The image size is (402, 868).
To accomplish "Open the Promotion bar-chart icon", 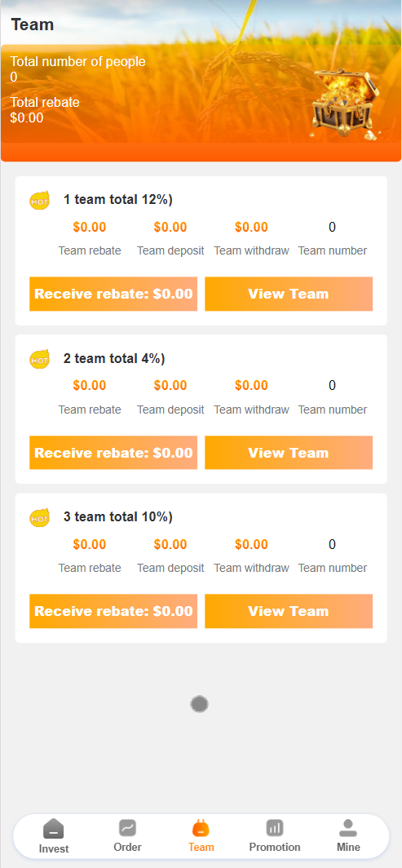I will [275, 828].
